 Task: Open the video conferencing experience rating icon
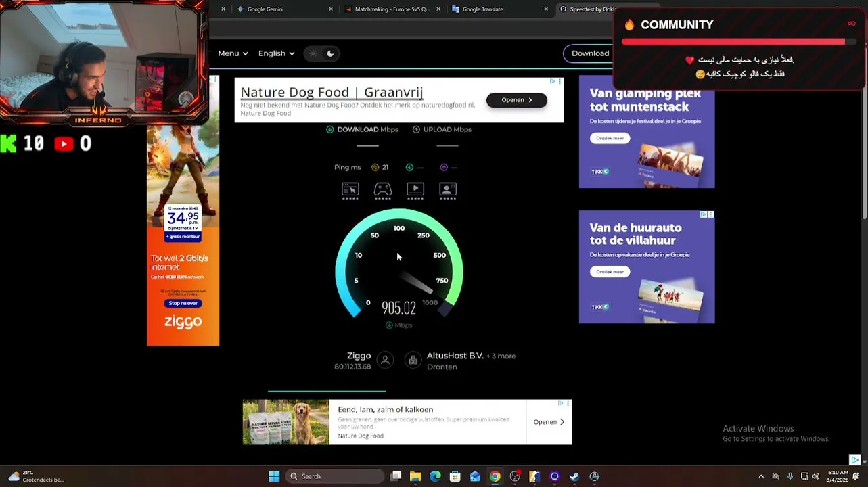[x=448, y=189]
